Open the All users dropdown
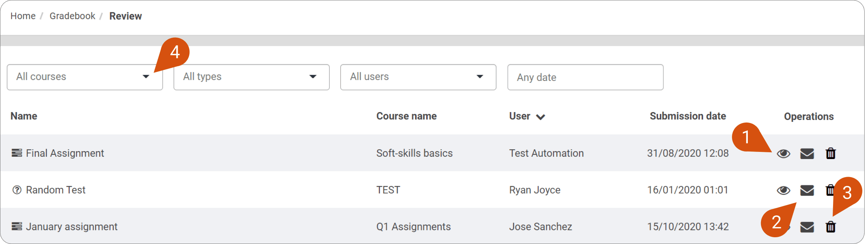The image size is (868, 244). coord(418,77)
